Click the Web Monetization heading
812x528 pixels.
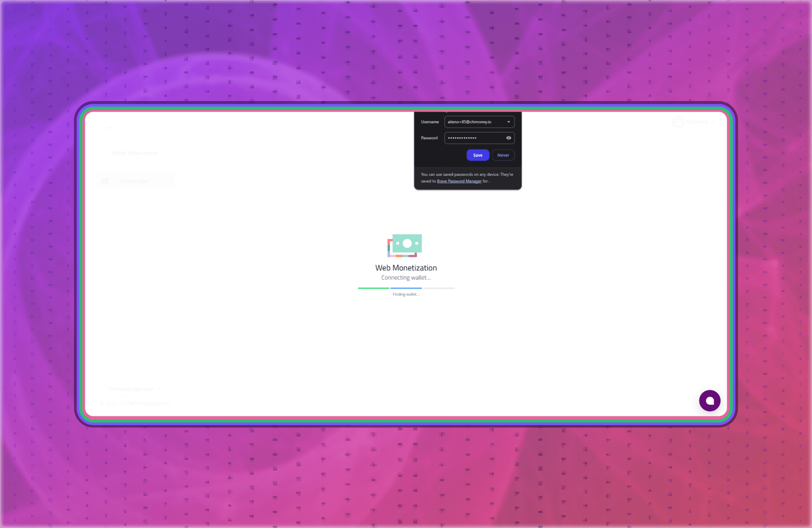[x=406, y=268]
